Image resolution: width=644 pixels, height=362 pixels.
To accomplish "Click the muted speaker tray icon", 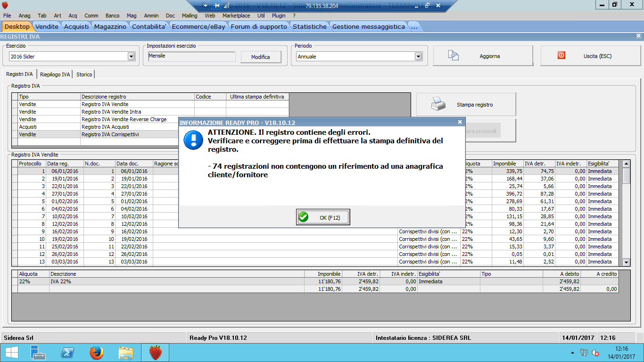I will coord(595,353).
